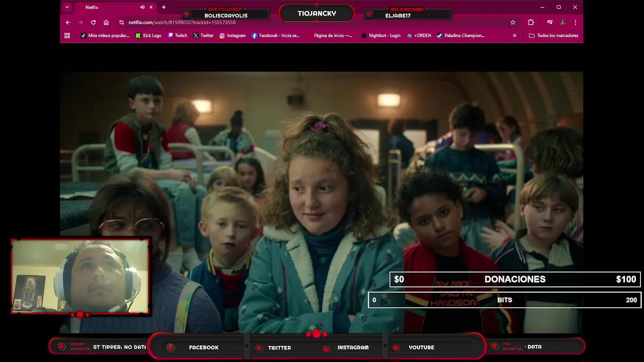This screenshot has width=644, height=362.
Task: Open Kick Logo bookmark
Action: [x=148, y=35]
